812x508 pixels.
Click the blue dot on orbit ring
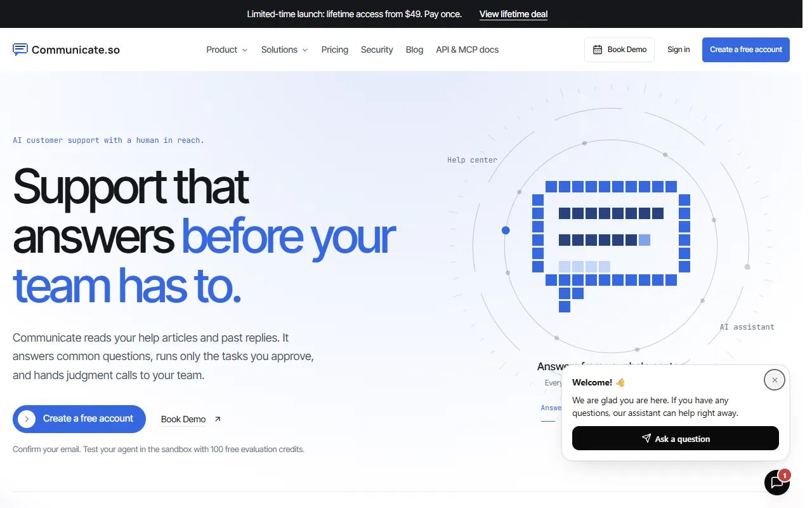tap(506, 231)
